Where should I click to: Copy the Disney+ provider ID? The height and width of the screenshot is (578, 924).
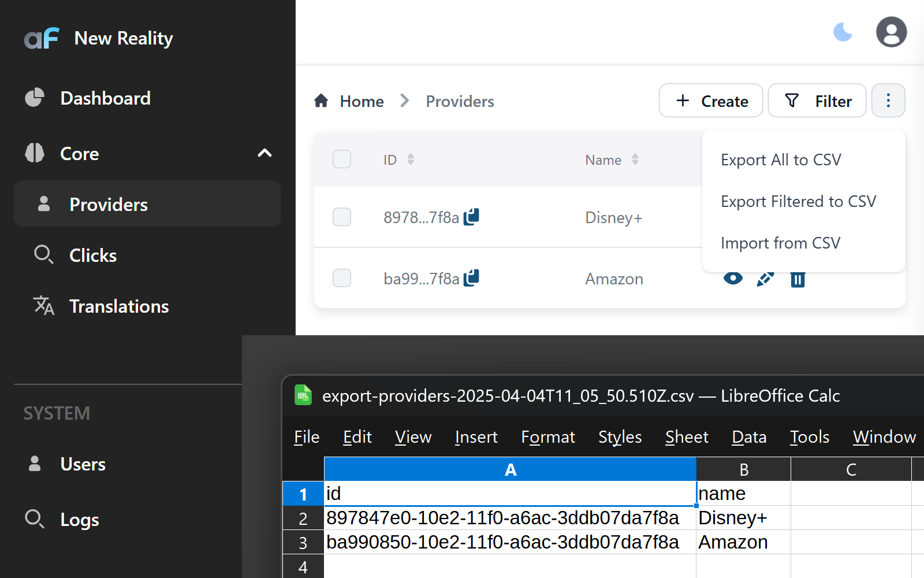coord(472,216)
